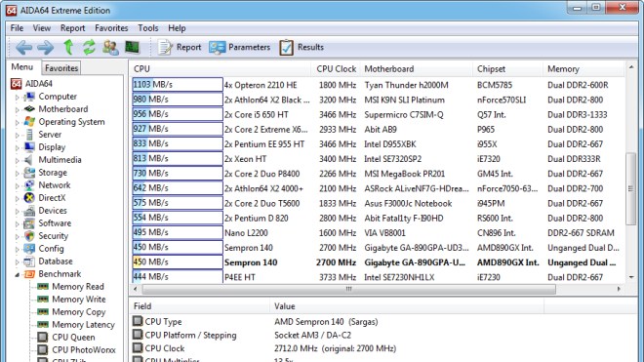644x362 pixels.
Task: Sort by the Chipset column header
Action: 507,69
